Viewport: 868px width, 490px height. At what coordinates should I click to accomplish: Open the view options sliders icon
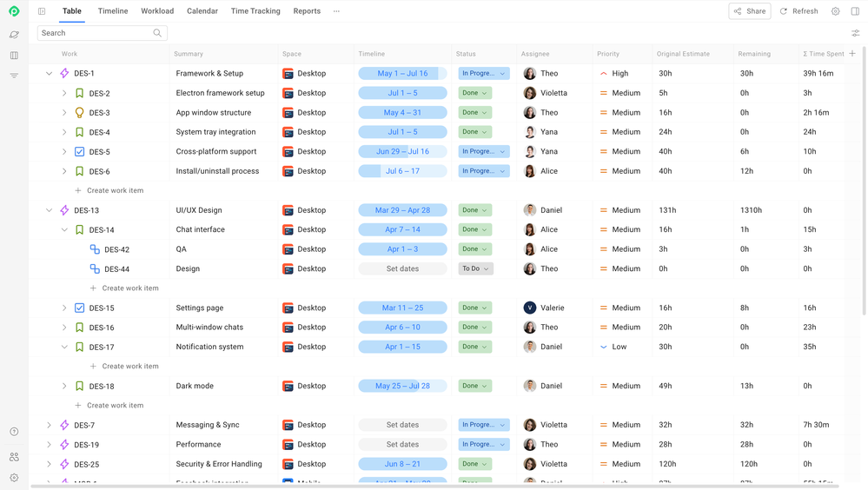click(x=855, y=33)
